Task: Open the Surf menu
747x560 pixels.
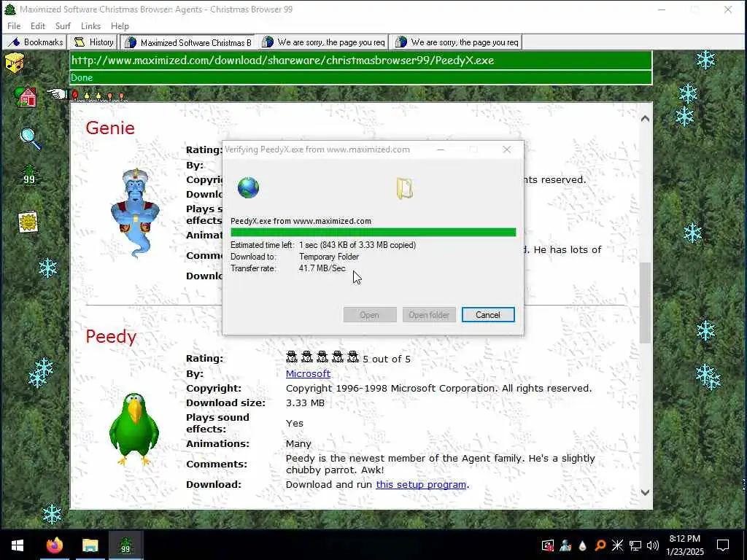Action: [x=63, y=26]
